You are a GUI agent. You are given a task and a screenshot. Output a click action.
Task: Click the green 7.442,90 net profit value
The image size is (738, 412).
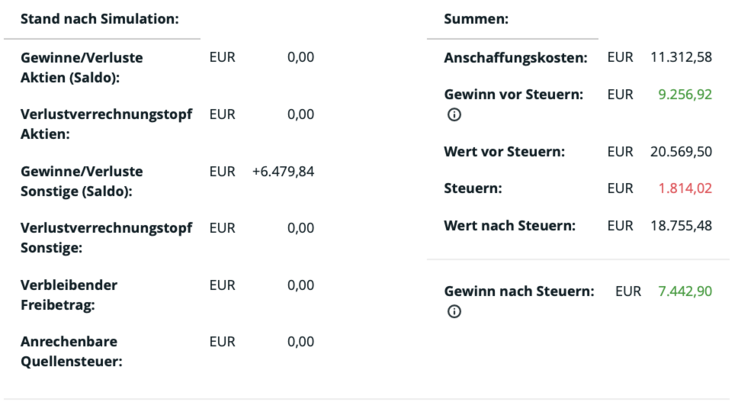pyautogui.click(x=684, y=291)
